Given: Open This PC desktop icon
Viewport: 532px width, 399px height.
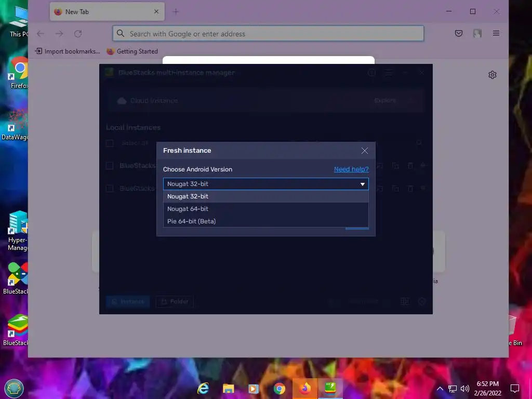Looking at the screenshot, I should pyautogui.click(x=19, y=21).
